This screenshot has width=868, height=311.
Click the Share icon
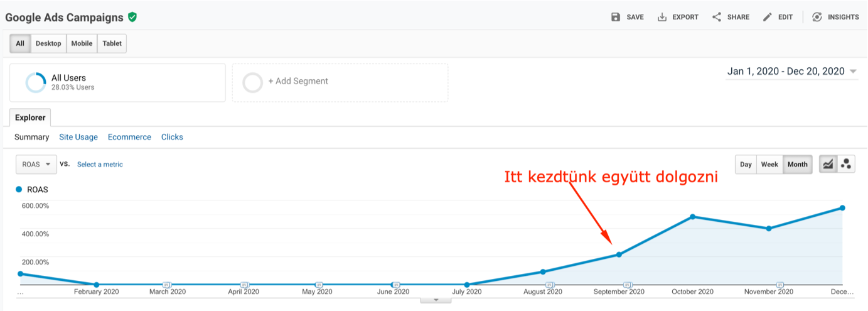click(716, 17)
